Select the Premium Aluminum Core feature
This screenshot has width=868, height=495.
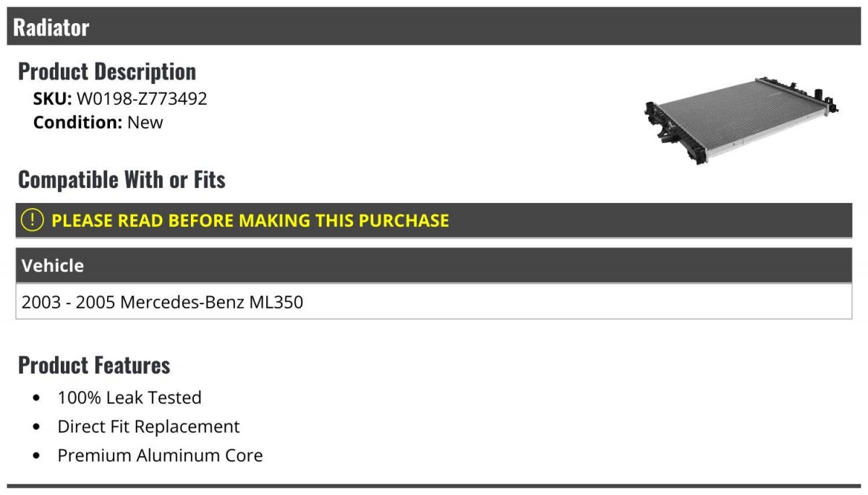click(160, 455)
